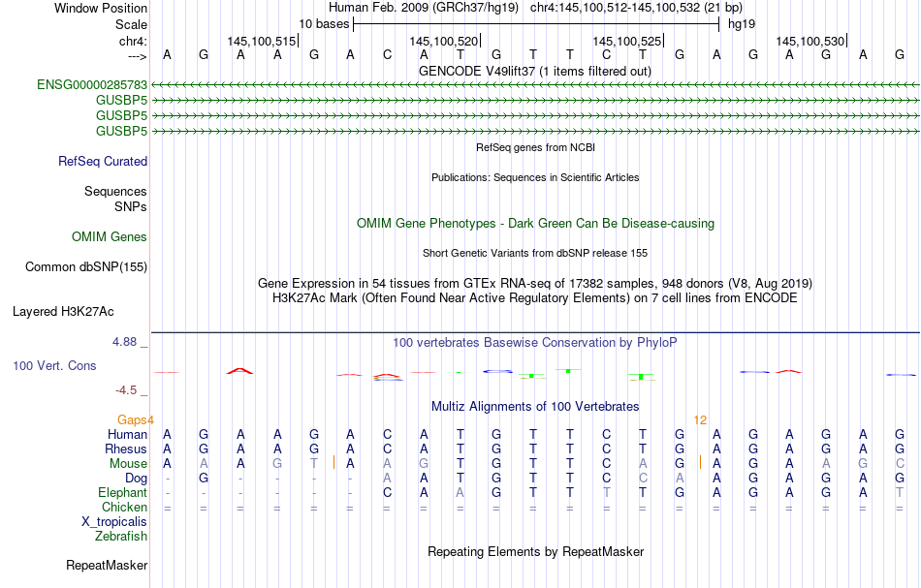The width and height of the screenshot is (921, 588).
Task: Click the RefSeq genes from NCBI title
Action: click(536, 148)
